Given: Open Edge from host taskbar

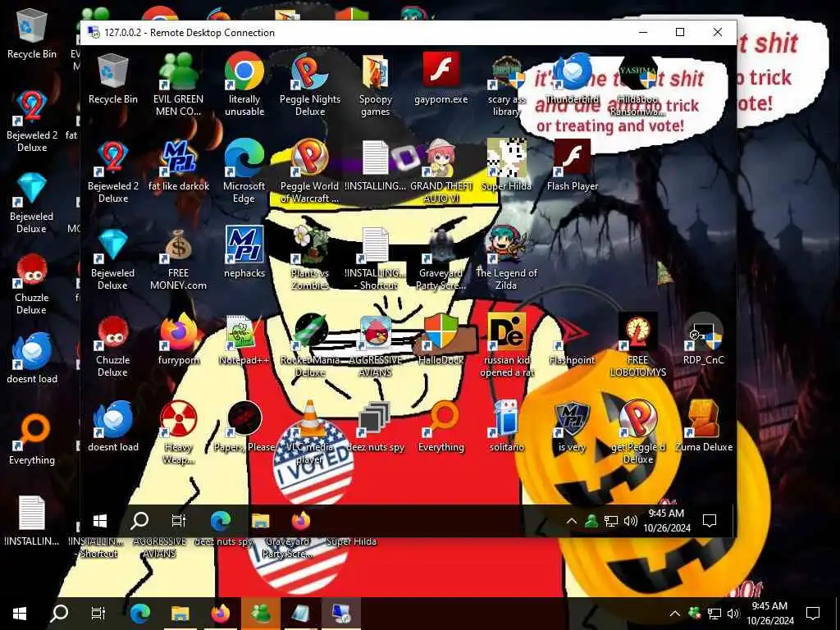Looking at the screenshot, I should click(139, 614).
